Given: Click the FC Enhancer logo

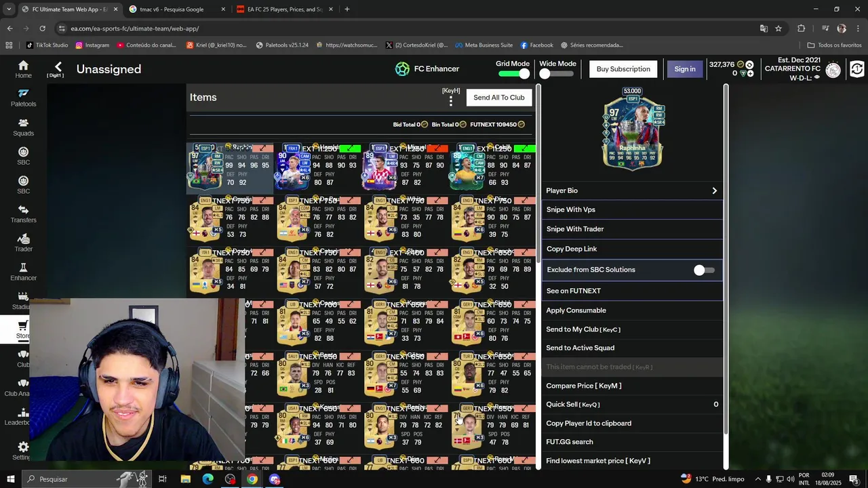Looking at the screenshot, I should 403,68.
